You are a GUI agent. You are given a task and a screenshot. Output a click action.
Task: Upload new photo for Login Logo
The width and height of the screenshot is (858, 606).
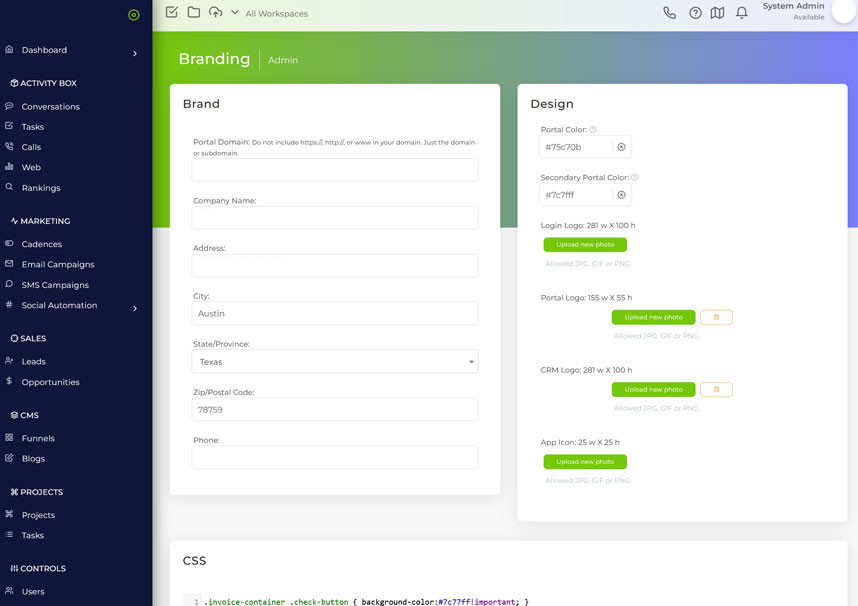(x=585, y=245)
